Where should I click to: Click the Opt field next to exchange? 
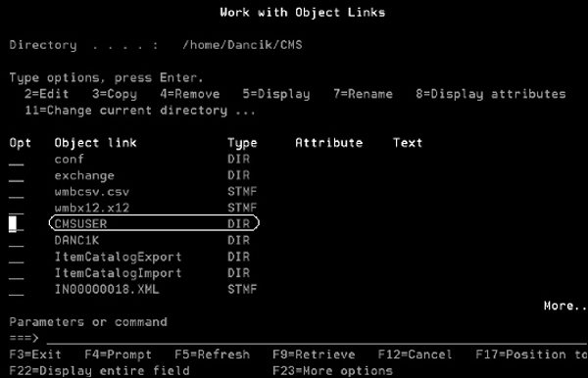click(17, 175)
